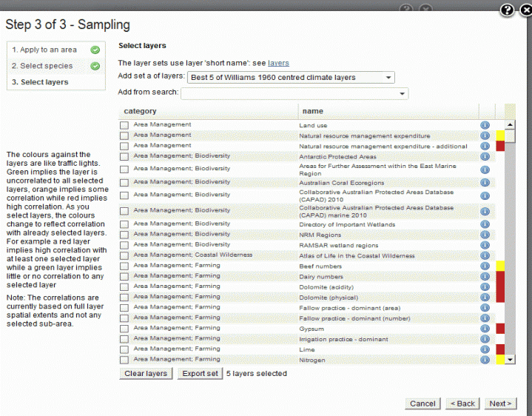
Task: Click the help question mark icon
Action: (507, 10)
